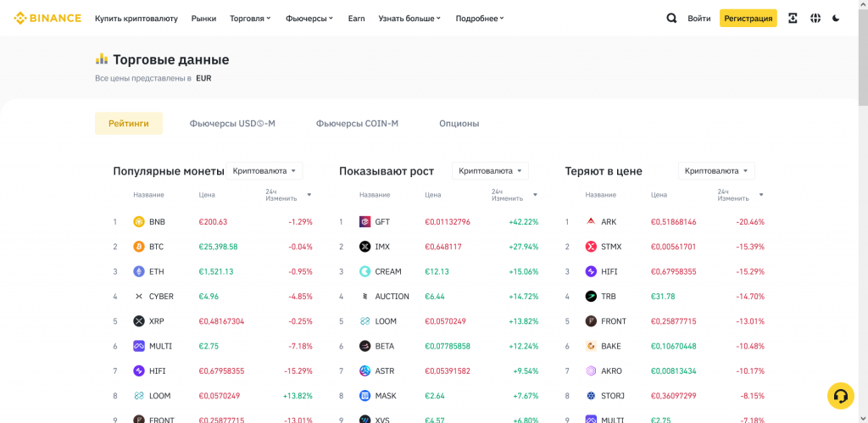868x423 pixels.
Task: Open Купить криптовалюту menu item
Action: (136, 19)
